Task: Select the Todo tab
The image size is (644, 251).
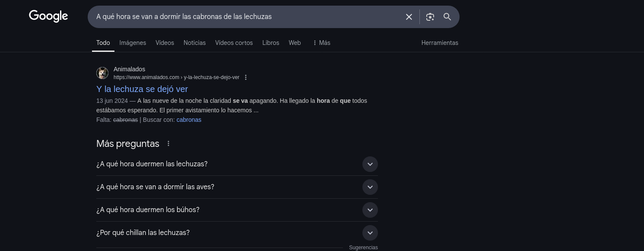Action: 103,43
